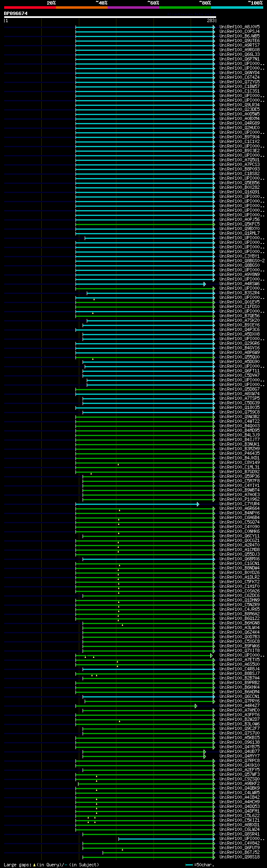Open hit UniRef100_Q98S18
Screen dimensions: 267x868
point(239,857)
